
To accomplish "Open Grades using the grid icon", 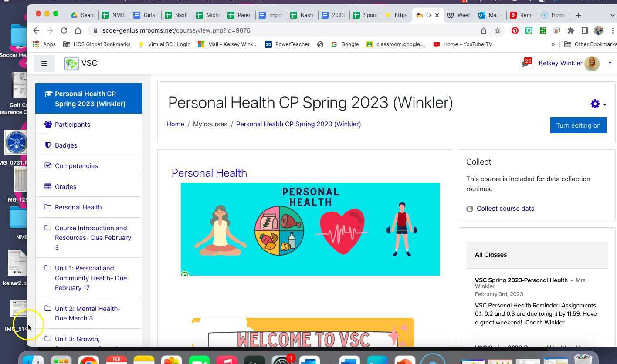I will pyautogui.click(x=47, y=186).
